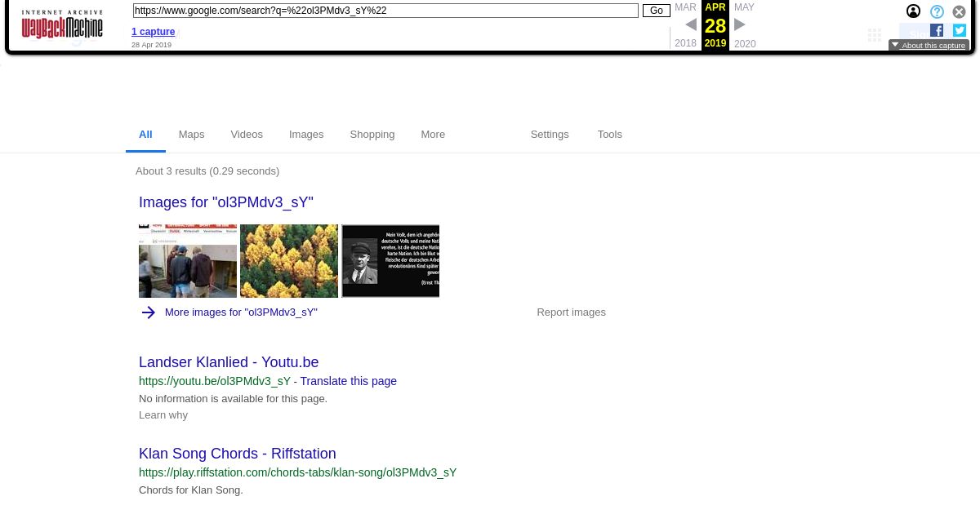Switch to the Images tab
Viewport: 980px width, 514px height.
(306, 135)
